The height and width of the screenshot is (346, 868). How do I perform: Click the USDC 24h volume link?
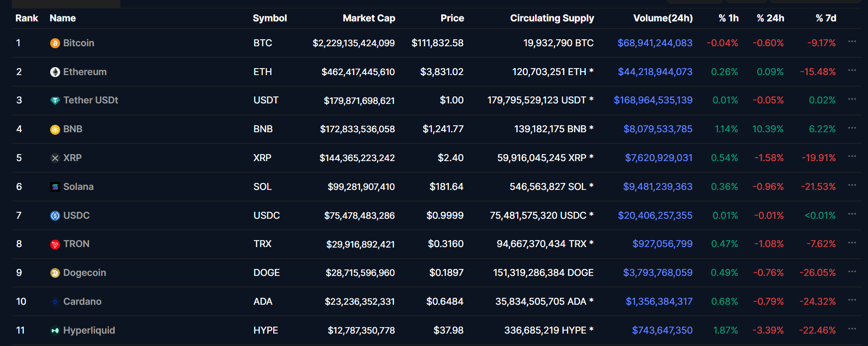(x=655, y=216)
